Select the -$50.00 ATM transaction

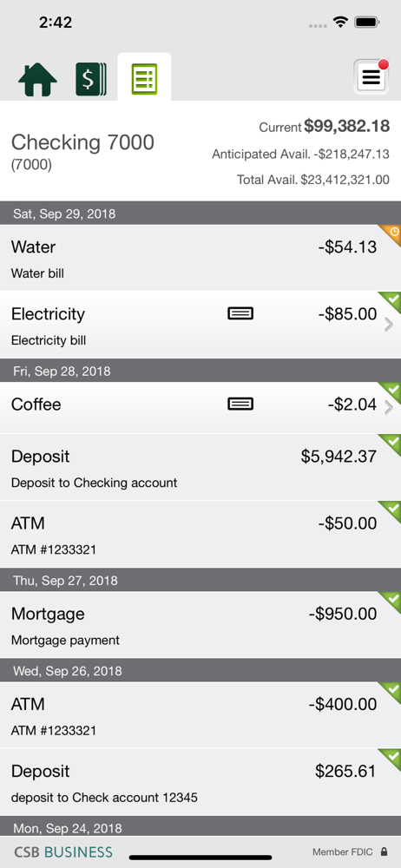[x=200, y=534]
